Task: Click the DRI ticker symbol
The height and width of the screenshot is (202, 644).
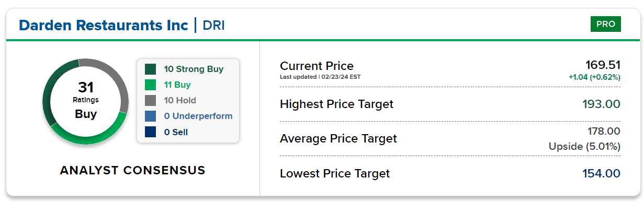Action: pyautogui.click(x=213, y=25)
